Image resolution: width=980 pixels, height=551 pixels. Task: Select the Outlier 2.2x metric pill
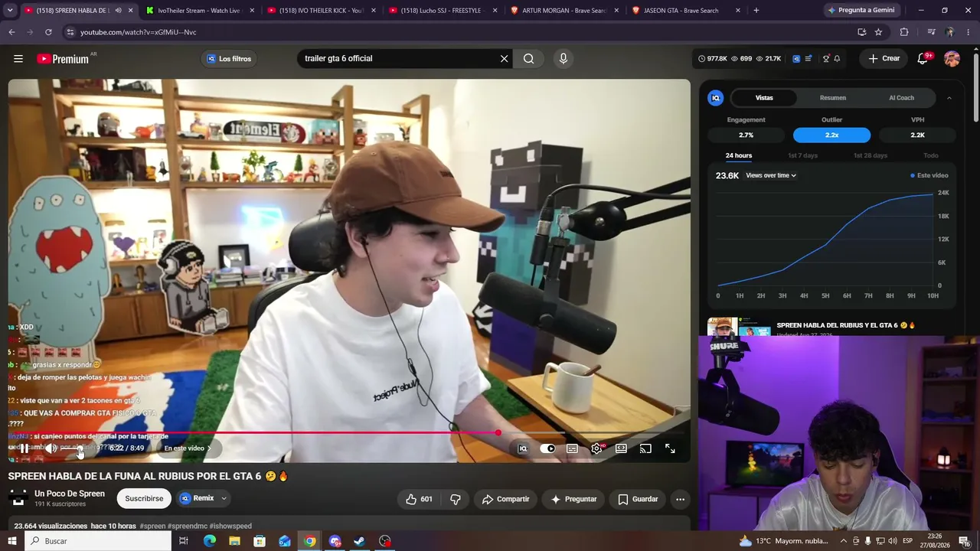pos(831,135)
